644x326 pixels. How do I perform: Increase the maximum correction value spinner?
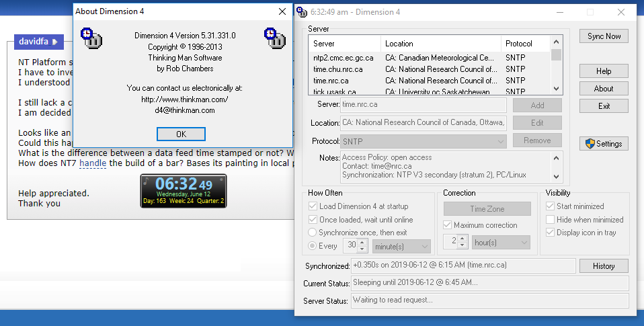462,239
